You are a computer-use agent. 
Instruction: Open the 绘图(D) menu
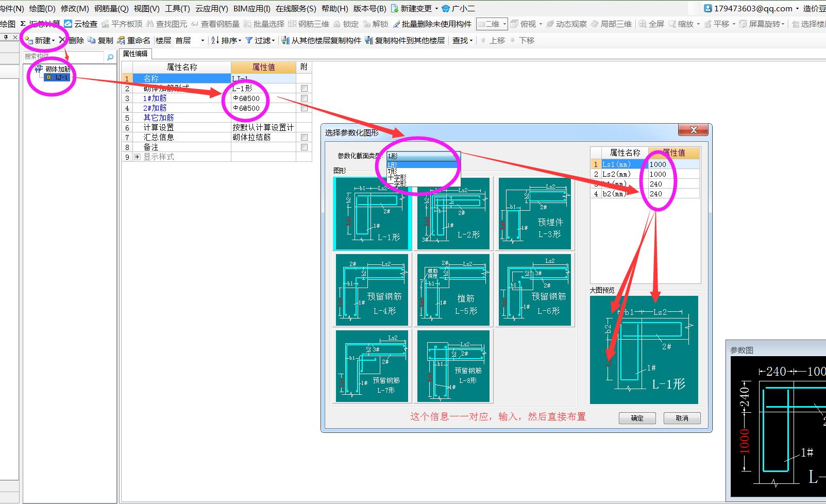point(42,8)
